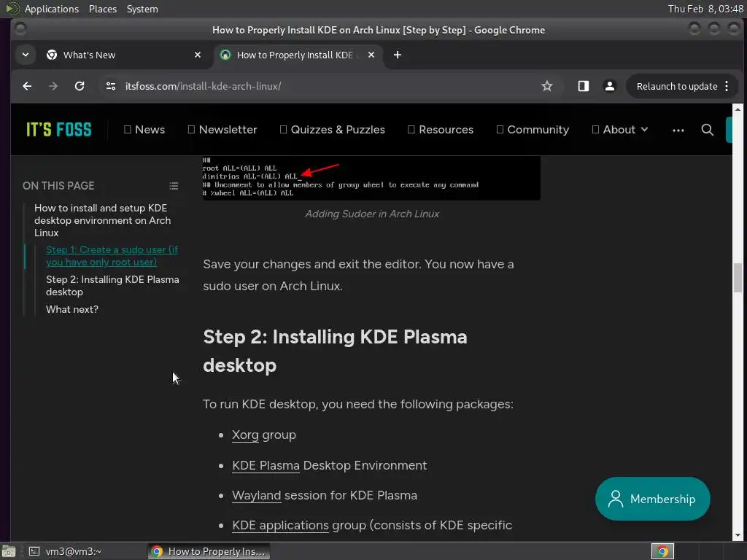Close the How to Properly Install KDE tab
The height and width of the screenshot is (560, 747).
pyautogui.click(x=371, y=55)
